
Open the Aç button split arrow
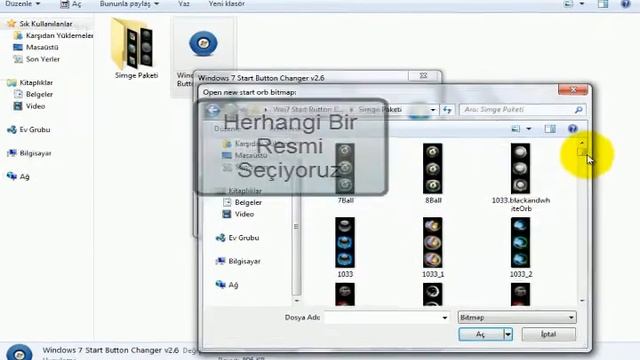point(508,334)
